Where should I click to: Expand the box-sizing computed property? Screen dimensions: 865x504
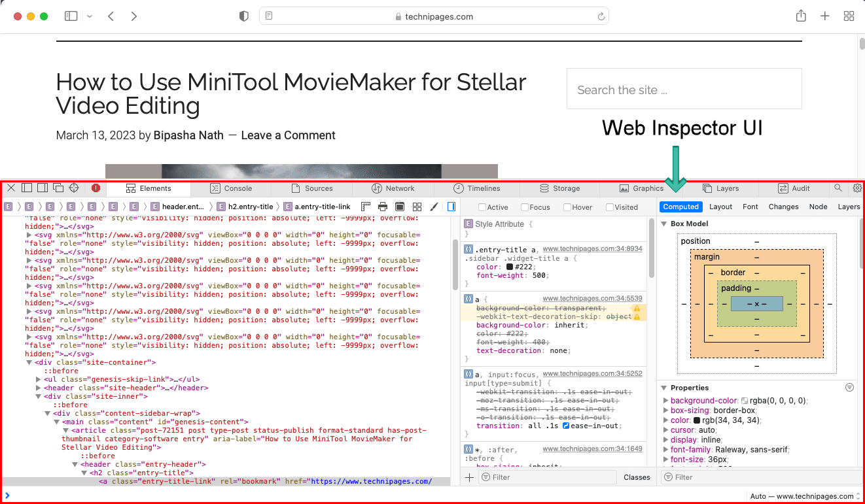pos(666,411)
